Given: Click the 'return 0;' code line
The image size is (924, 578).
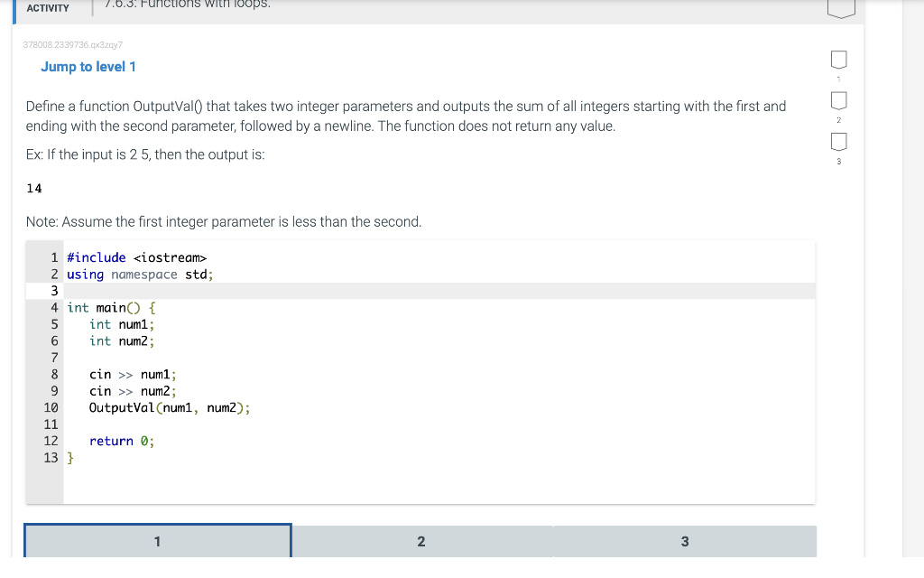Looking at the screenshot, I should click(122, 441).
